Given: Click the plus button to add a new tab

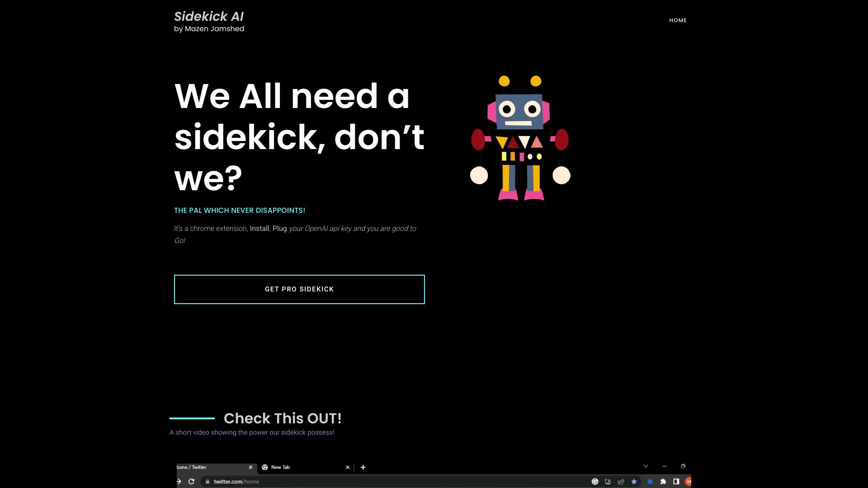Looking at the screenshot, I should pyautogui.click(x=363, y=467).
